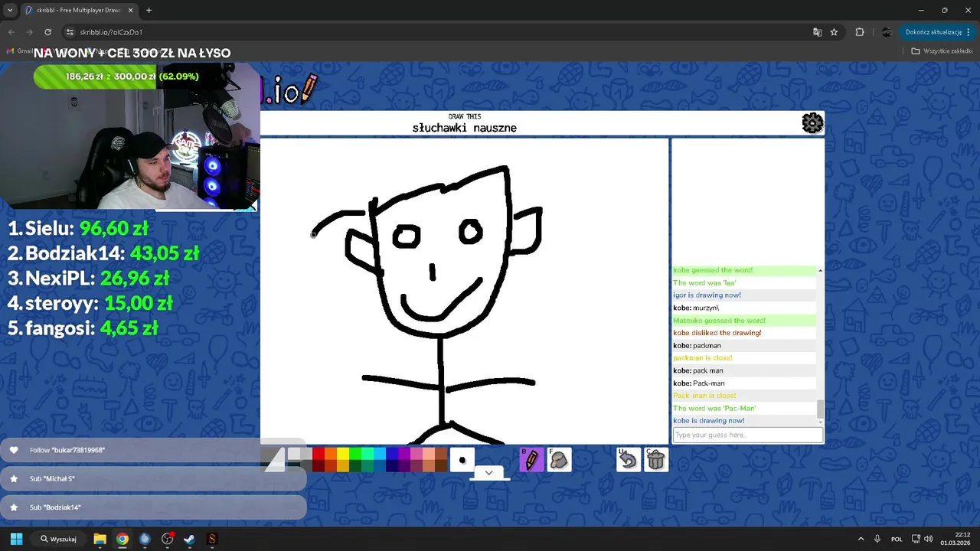Click chat line 'The word was las'
Image resolution: width=980 pixels, height=551 pixels.
pos(704,282)
